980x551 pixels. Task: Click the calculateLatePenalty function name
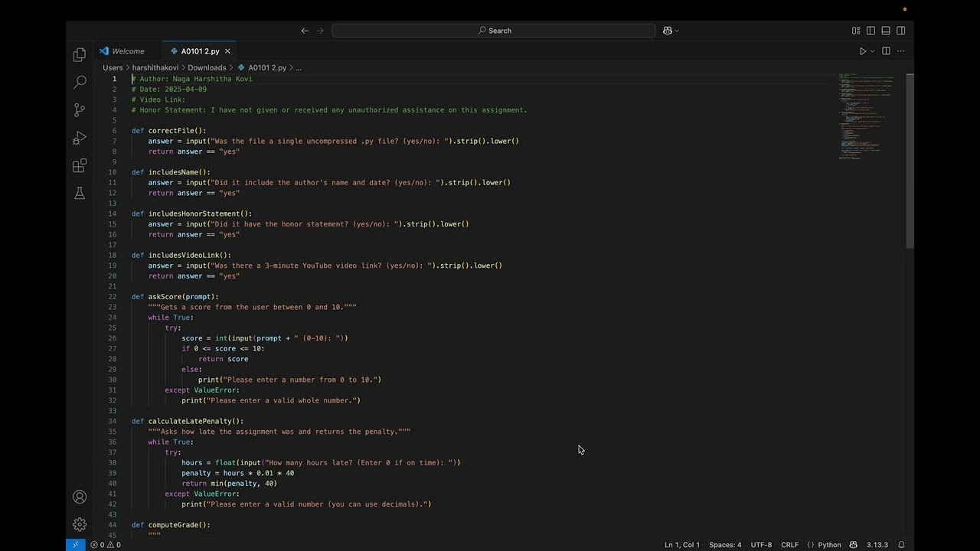[191, 421]
